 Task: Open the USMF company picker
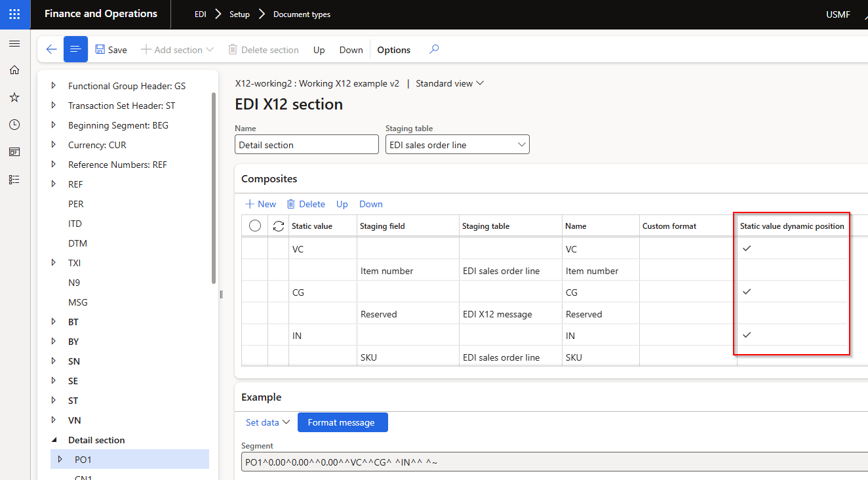(838, 14)
